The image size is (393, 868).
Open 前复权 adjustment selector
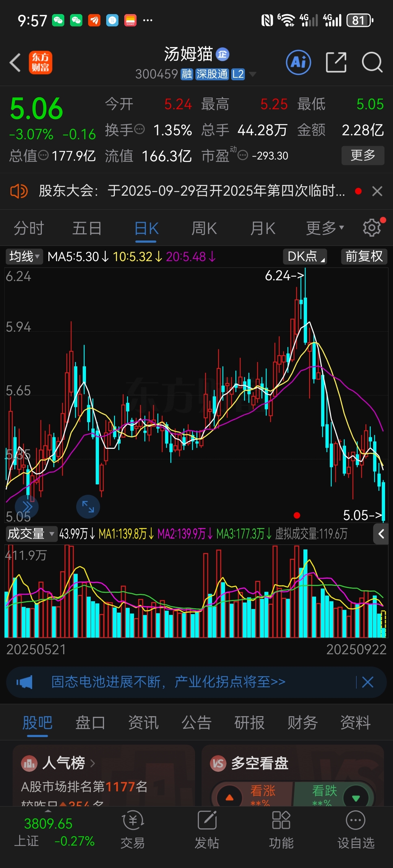click(x=364, y=256)
